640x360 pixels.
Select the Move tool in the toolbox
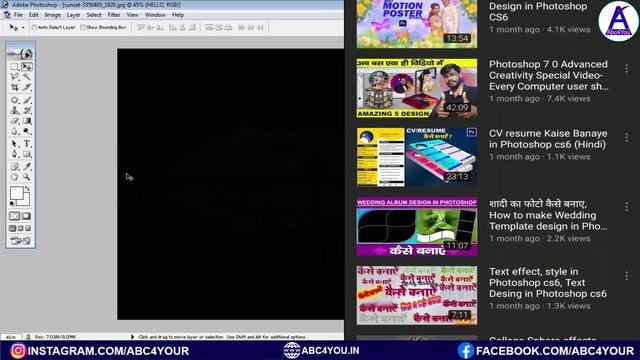27,66
